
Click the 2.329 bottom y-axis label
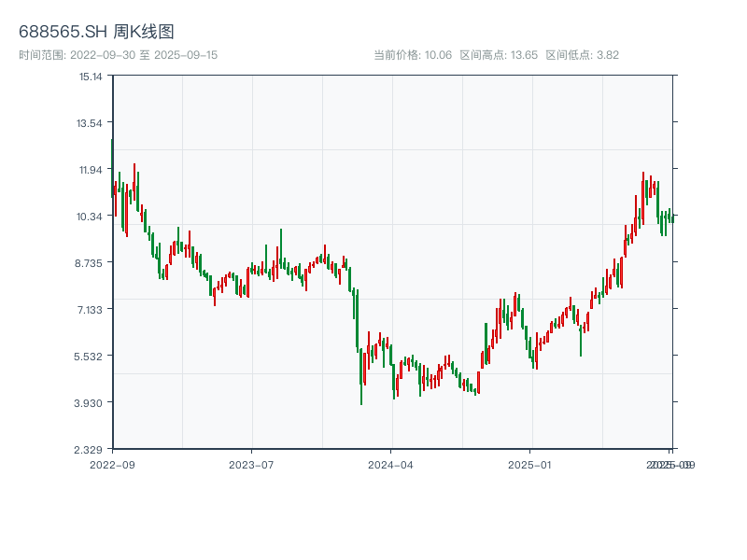91,449
